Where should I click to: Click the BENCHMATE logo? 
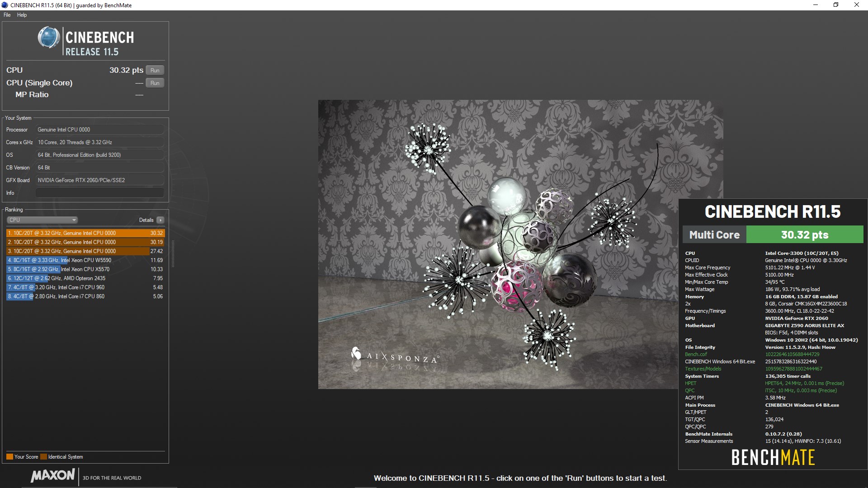773,458
